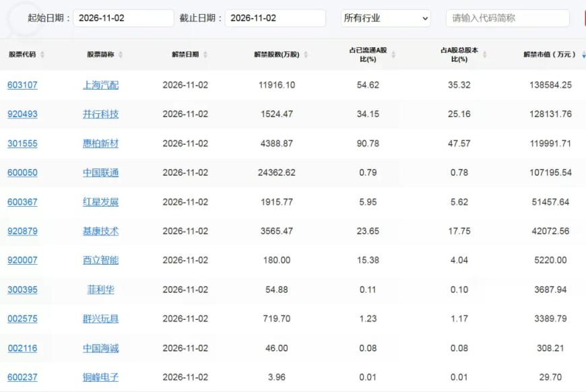Set the 截止日期 date field
The width and height of the screenshot is (586, 392).
[275, 18]
